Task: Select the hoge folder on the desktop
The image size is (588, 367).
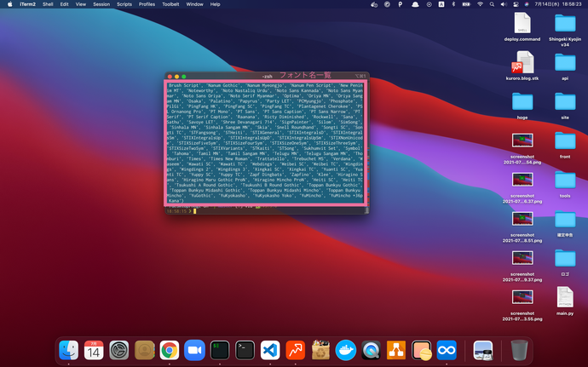Action: coord(522,101)
